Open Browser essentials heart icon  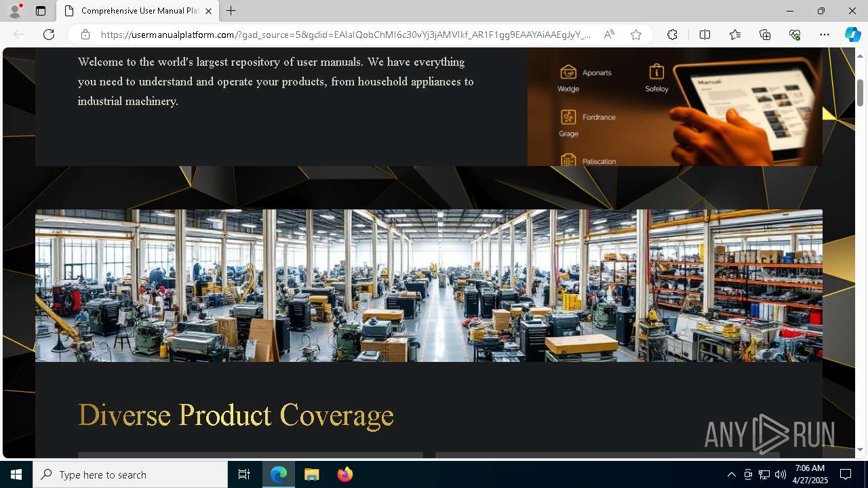(795, 35)
